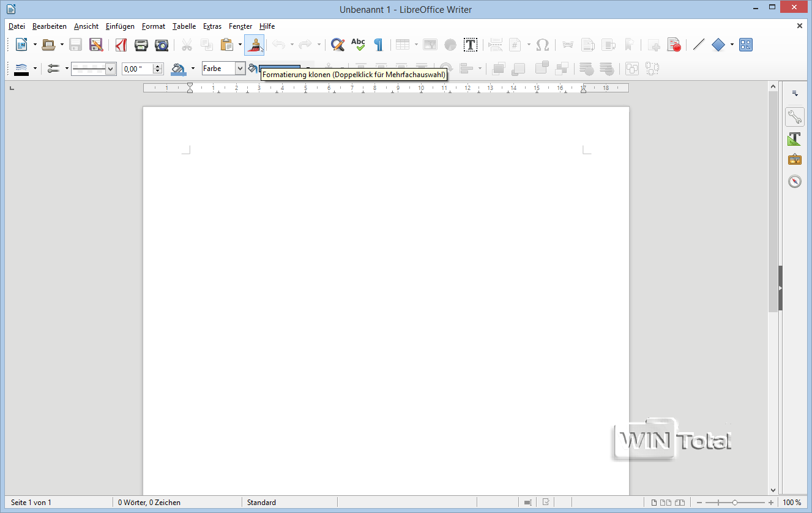Open the line style dropdown list
The image size is (812, 513).
[x=110, y=69]
